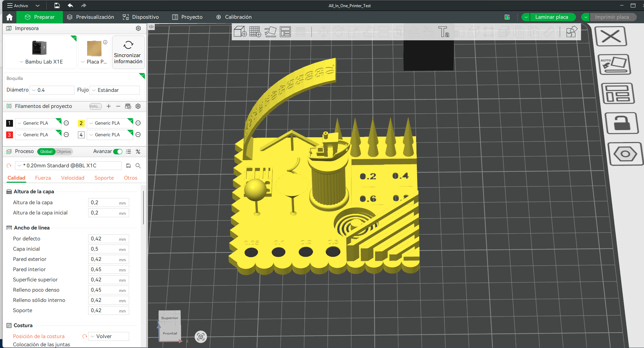
Task: Switch to the Previsualización tab
Action: pos(91,17)
